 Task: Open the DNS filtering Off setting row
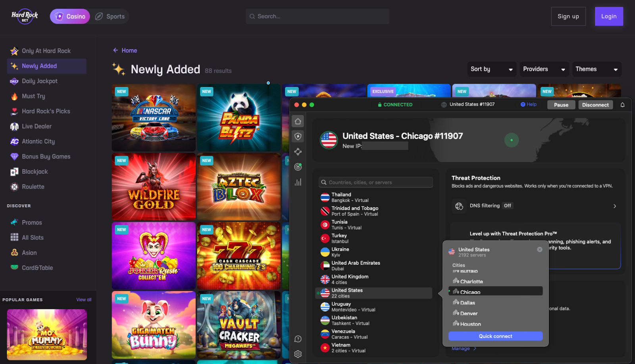(536, 206)
